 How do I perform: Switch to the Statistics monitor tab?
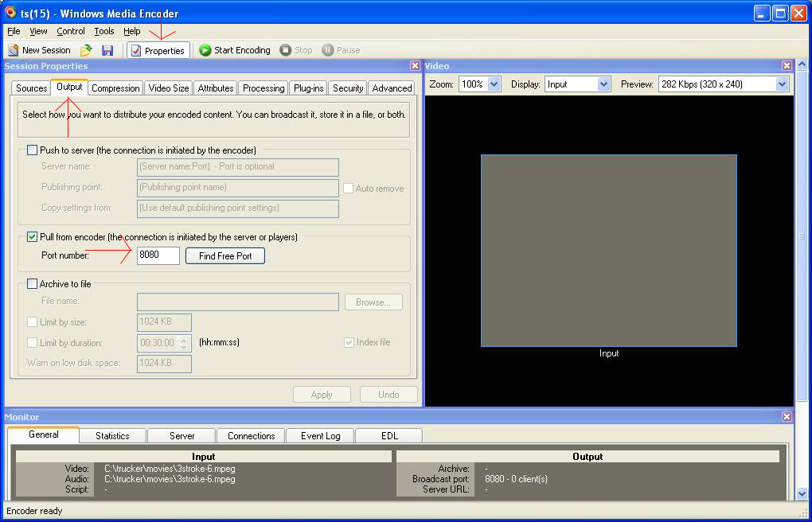(x=112, y=435)
